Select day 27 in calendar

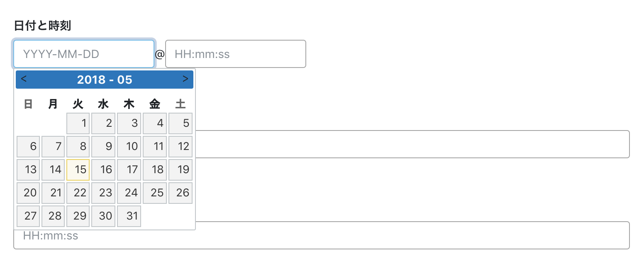(28, 216)
